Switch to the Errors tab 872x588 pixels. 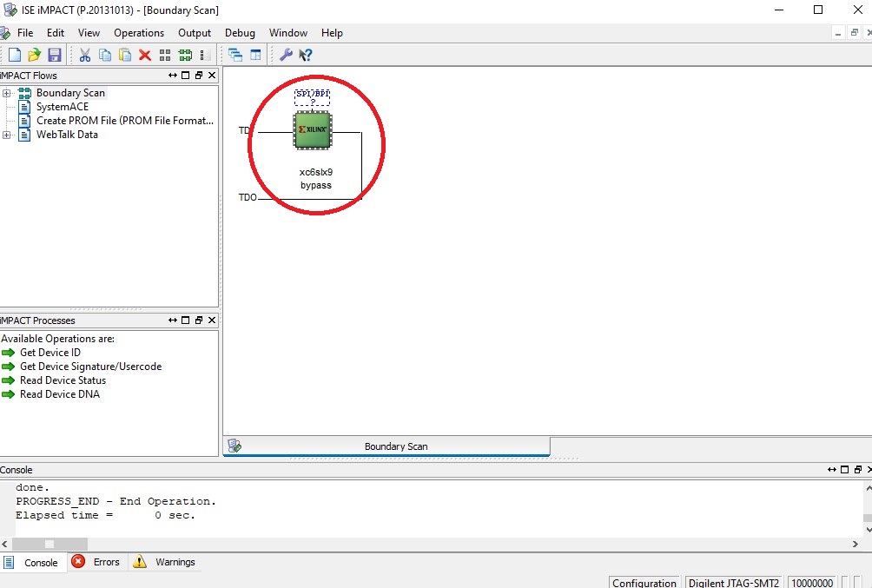click(x=98, y=562)
